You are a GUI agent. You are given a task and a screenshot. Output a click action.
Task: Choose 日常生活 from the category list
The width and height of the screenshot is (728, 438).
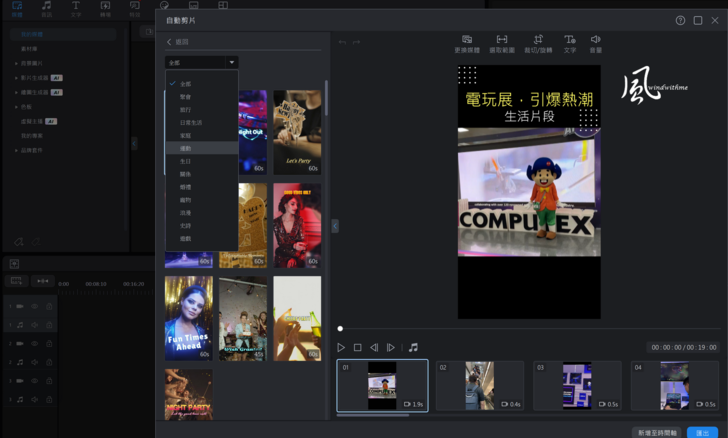coord(192,121)
